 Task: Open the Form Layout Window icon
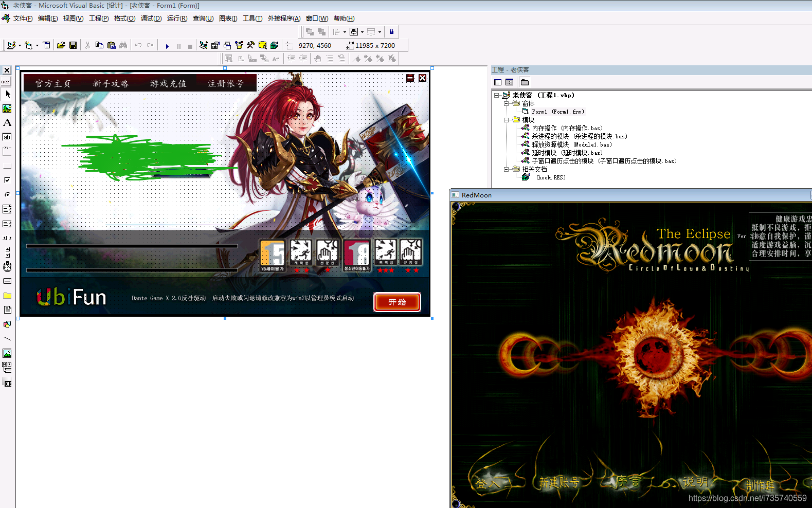(227, 45)
